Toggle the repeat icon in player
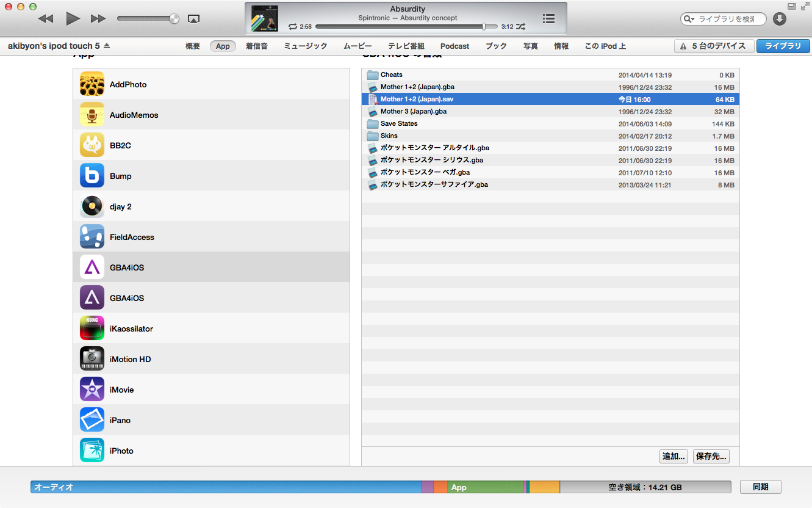This screenshot has width=812, height=508. click(x=293, y=27)
